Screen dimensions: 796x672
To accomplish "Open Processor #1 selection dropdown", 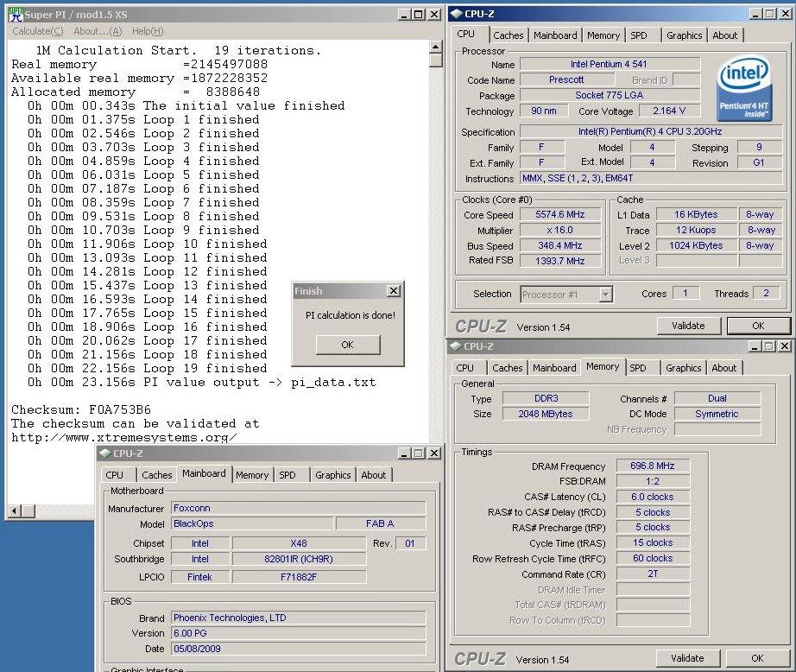I will tap(605, 295).
